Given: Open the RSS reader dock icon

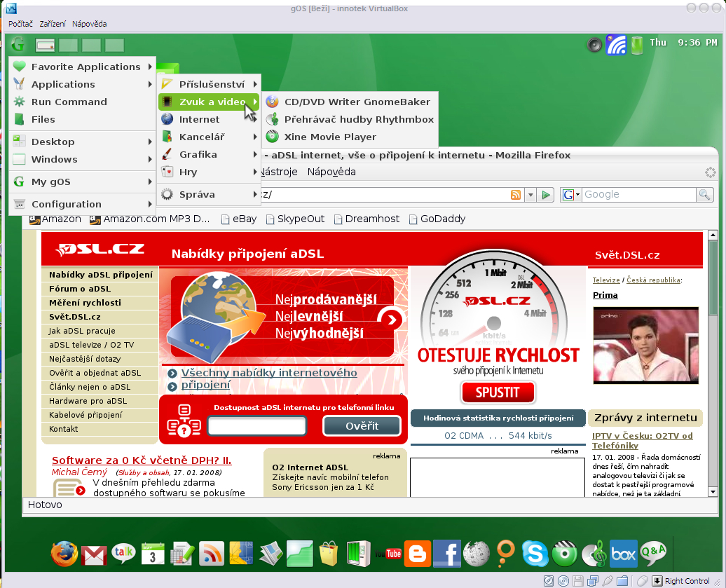Looking at the screenshot, I should (x=211, y=554).
